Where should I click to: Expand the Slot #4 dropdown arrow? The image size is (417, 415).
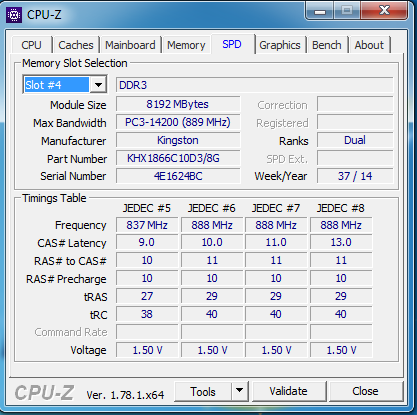coord(98,85)
